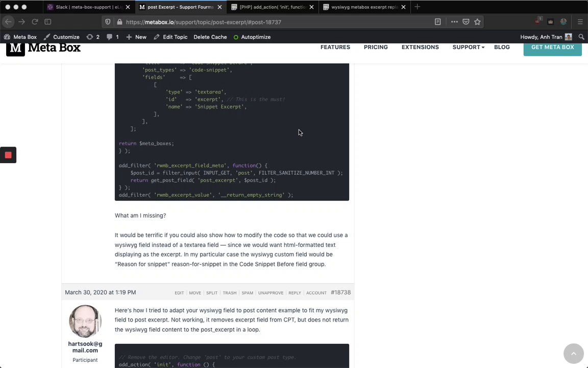Open the tracking protection shield icon
The image size is (588, 368).
click(x=108, y=22)
